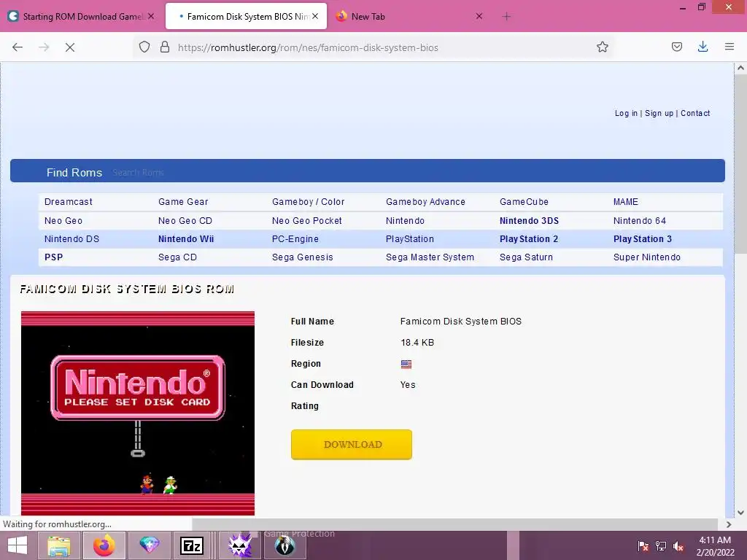Image resolution: width=747 pixels, height=560 pixels.
Task: Open the Contact link
Action: (x=695, y=113)
